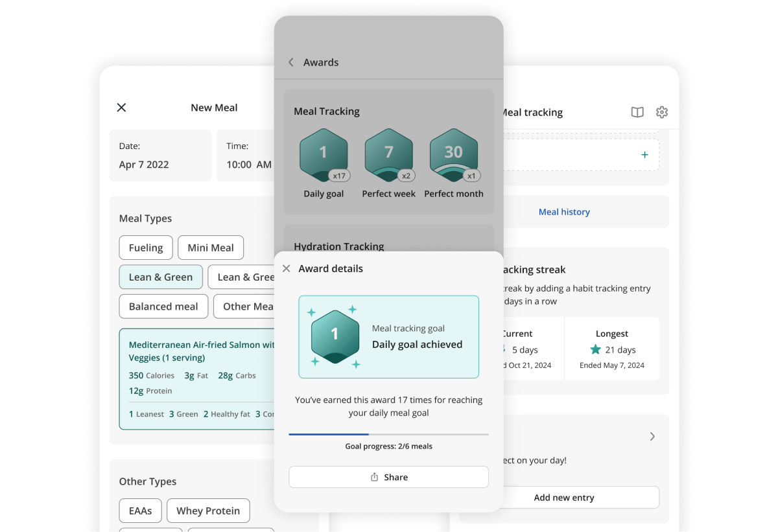This screenshot has height=532, width=778.
Task: Deselect the highlighted Lean & Green type
Action: (161, 277)
